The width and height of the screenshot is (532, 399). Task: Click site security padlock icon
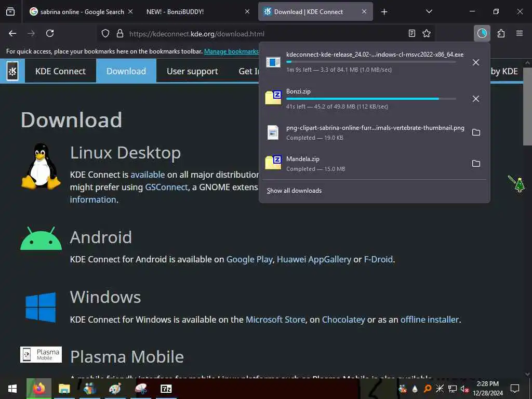point(120,34)
